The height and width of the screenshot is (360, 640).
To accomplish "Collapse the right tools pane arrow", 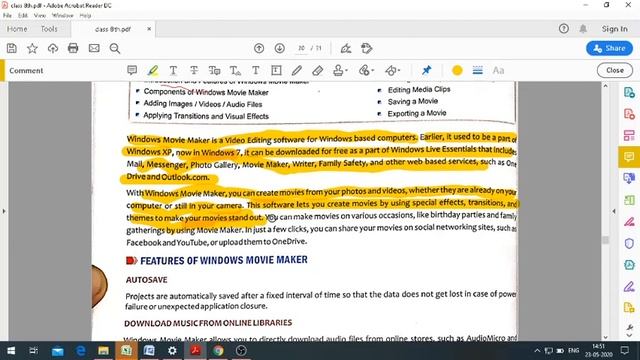I will pos(614,211).
